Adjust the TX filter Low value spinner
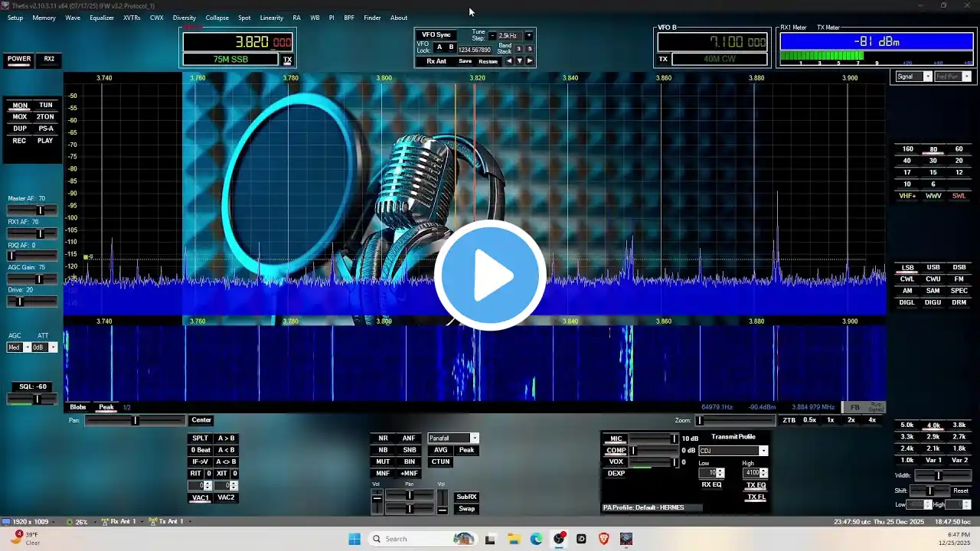 pos(711,473)
